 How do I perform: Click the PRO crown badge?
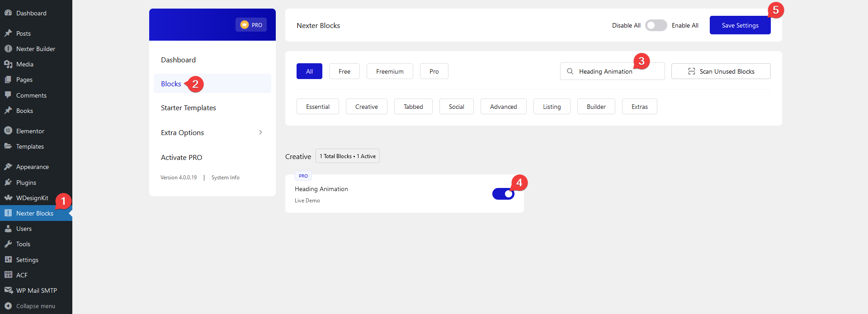[x=251, y=25]
